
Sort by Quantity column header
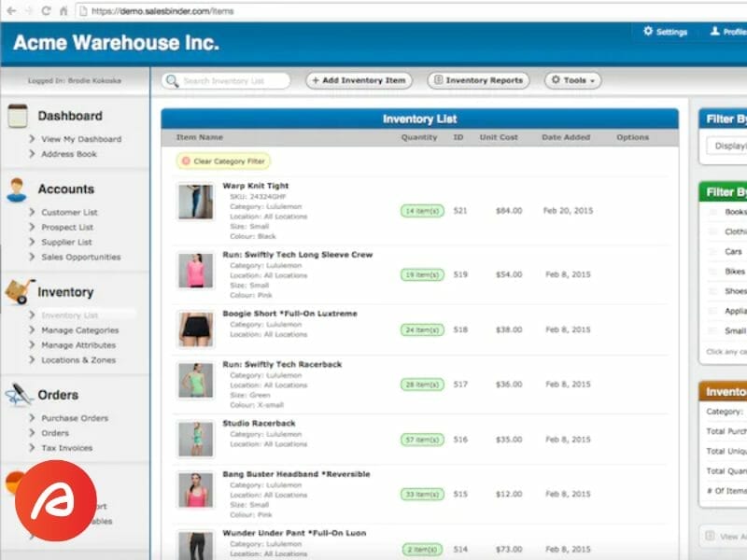tap(418, 137)
